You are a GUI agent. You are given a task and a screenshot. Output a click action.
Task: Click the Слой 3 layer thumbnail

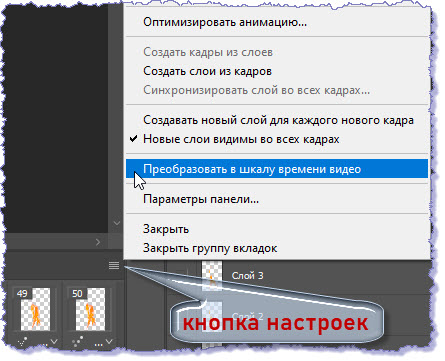(212, 275)
